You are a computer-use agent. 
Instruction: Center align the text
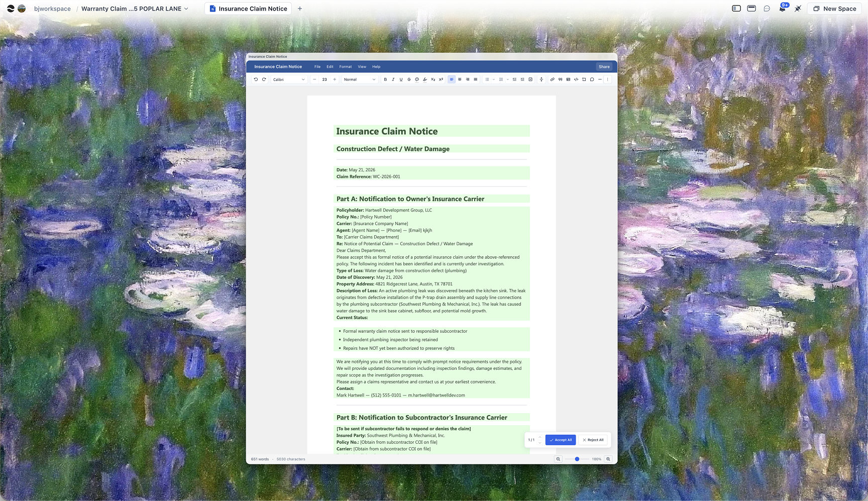point(460,79)
